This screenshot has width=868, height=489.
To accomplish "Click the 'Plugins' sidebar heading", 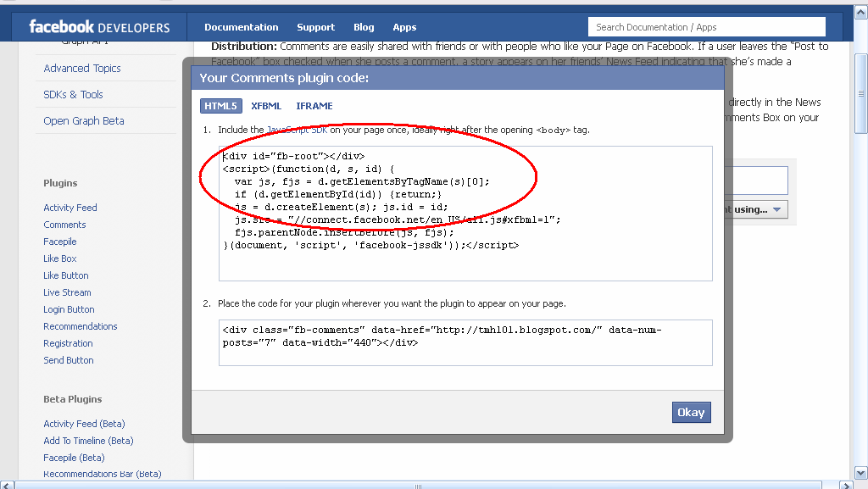I will (x=60, y=183).
